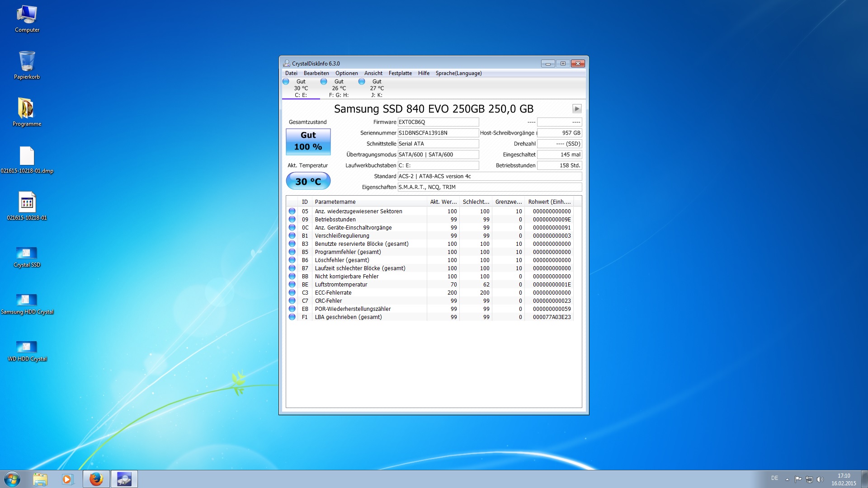Click the volume icon in system tray
Viewport: 868px width, 488px height.
pos(820,479)
